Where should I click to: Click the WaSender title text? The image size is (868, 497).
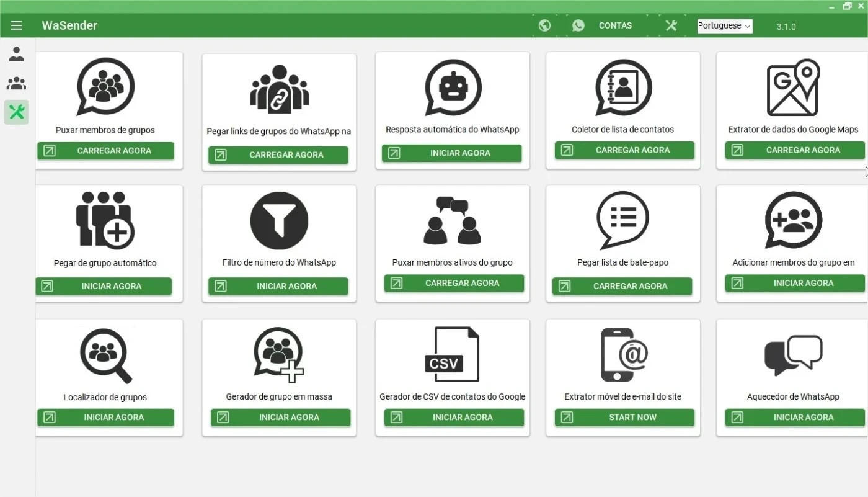click(69, 25)
